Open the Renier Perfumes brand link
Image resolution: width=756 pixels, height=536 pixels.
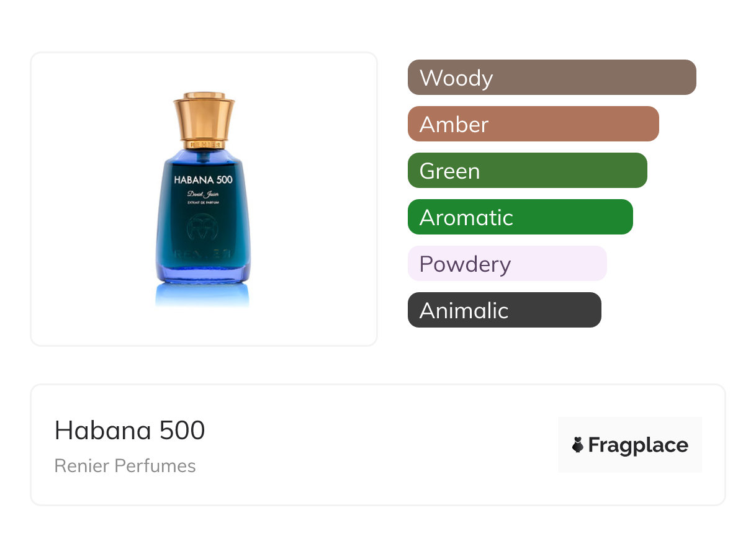tap(125, 466)
